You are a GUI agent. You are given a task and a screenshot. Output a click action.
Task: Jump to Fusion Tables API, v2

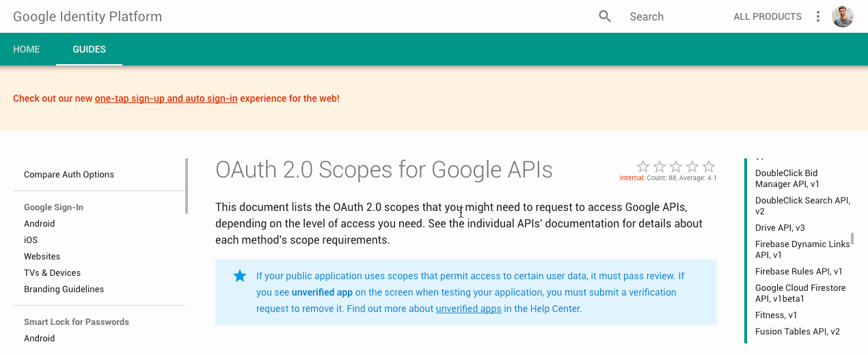coord(798,331)
